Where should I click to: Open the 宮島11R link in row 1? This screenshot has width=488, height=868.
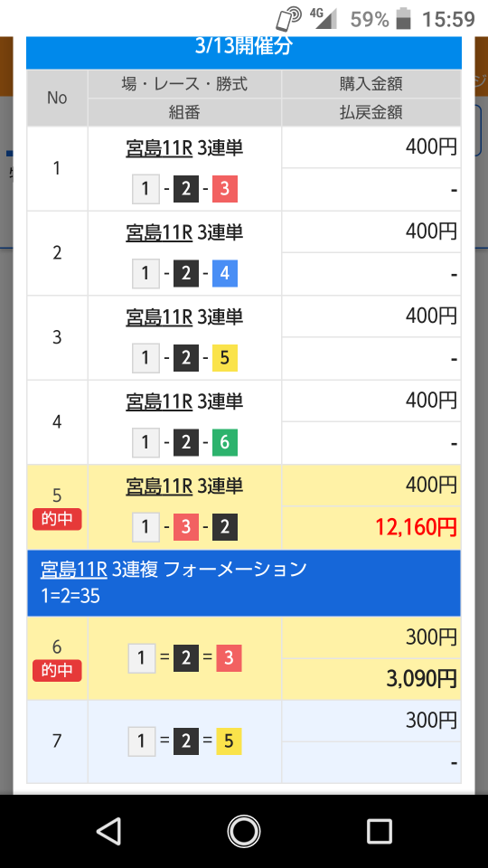click(x=159, y=149)
